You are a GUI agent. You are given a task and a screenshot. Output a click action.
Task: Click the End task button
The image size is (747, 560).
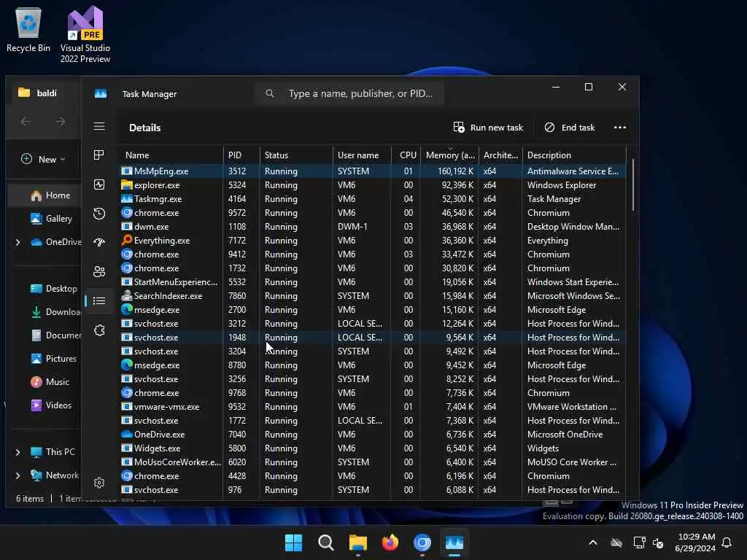[570, 127]
